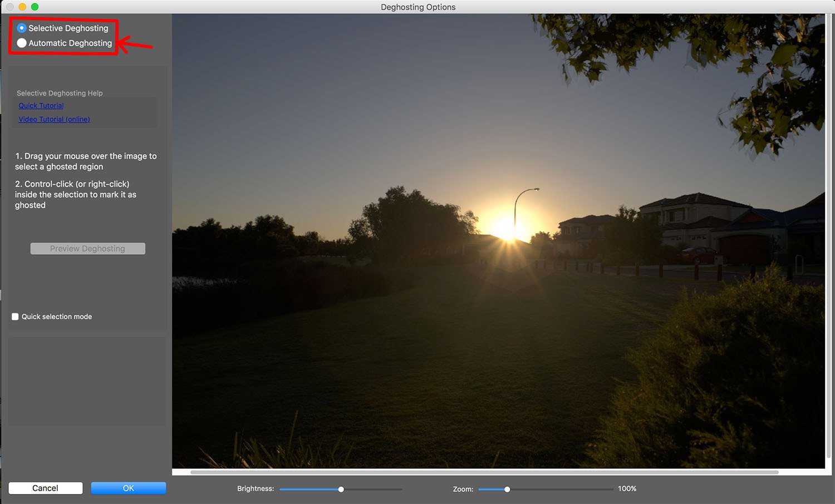The image size is (835, 504).
Task: Click the yellow minimize window control
Action: tap(22, 7)
